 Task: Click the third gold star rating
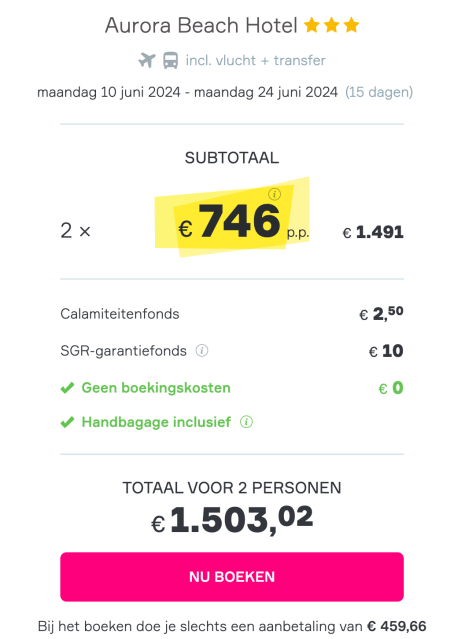pyautogui.click(x=351, y=25)
